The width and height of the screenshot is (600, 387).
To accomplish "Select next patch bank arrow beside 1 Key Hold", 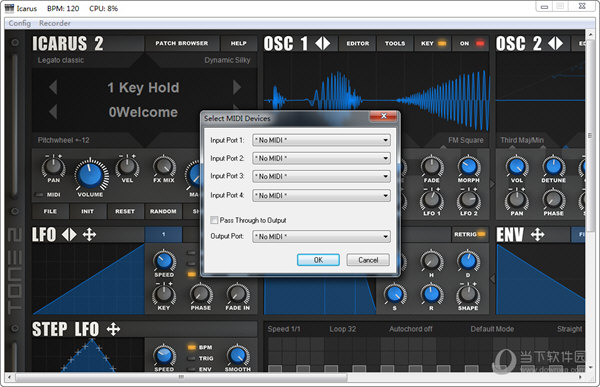I will pyautogui.click(x=237, y=87).
